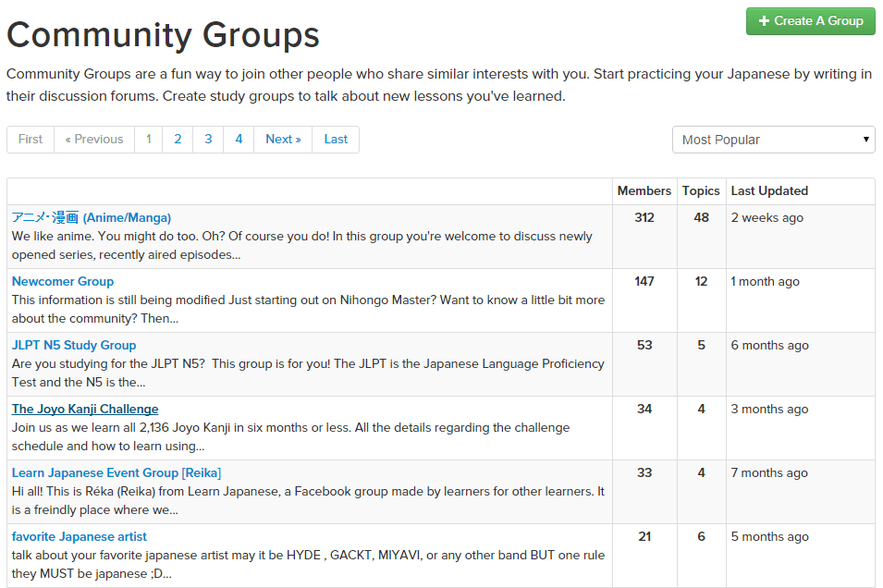Click the 21 members count
Screen dimensions: 883x588
(644, 536)
